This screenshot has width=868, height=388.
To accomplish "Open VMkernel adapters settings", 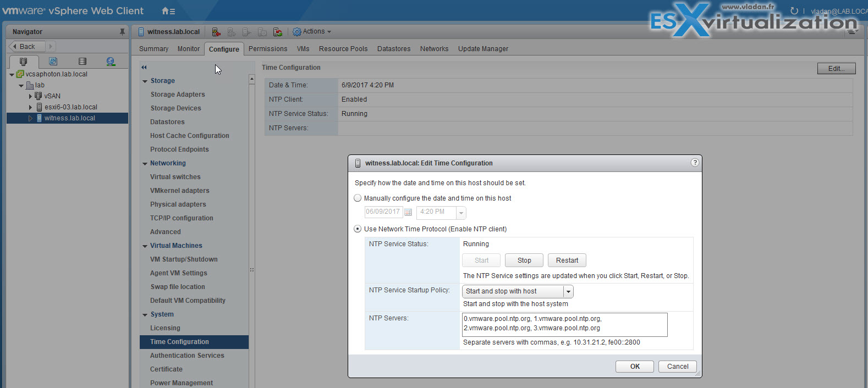I will point(180,191).
